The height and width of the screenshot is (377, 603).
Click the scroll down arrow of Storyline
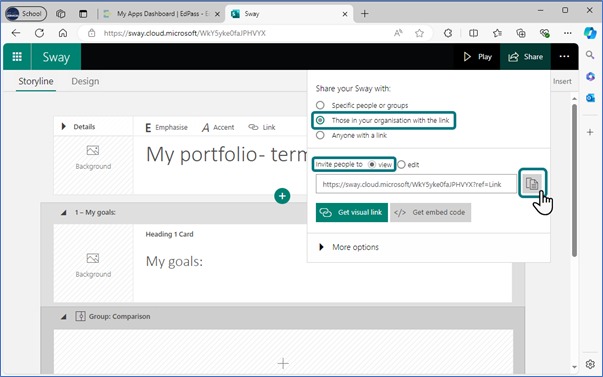[574, 367]
